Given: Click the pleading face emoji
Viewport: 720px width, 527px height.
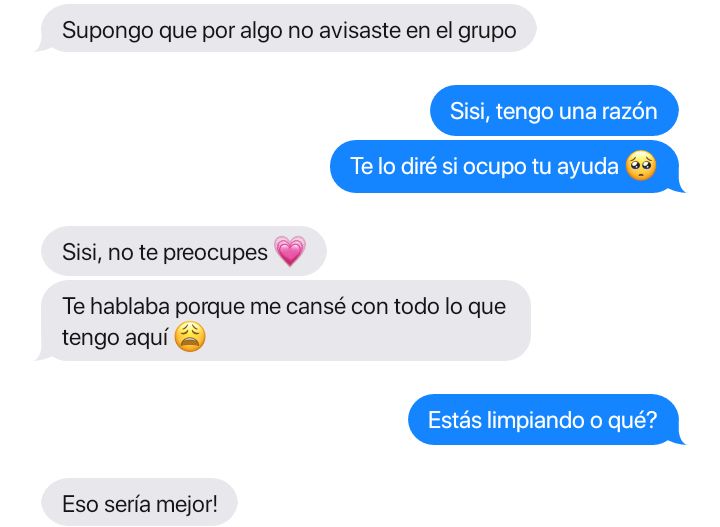Looking at the screenshot, I should [641, 166].
